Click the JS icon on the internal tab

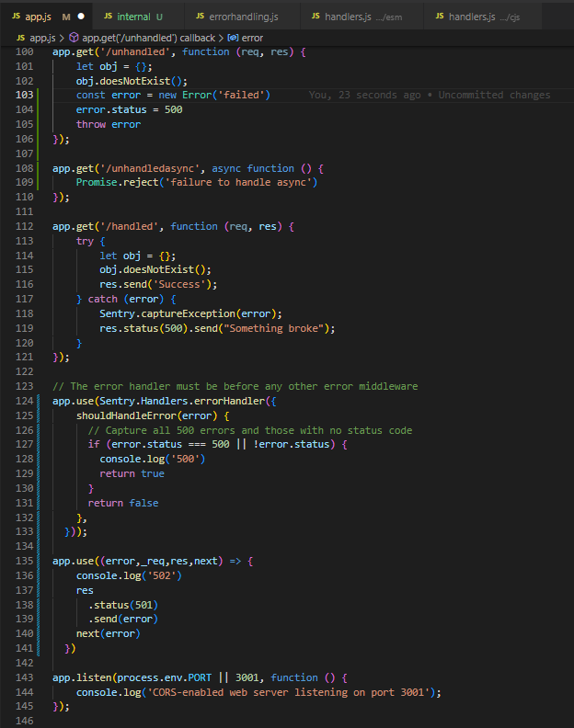[108, 17]
